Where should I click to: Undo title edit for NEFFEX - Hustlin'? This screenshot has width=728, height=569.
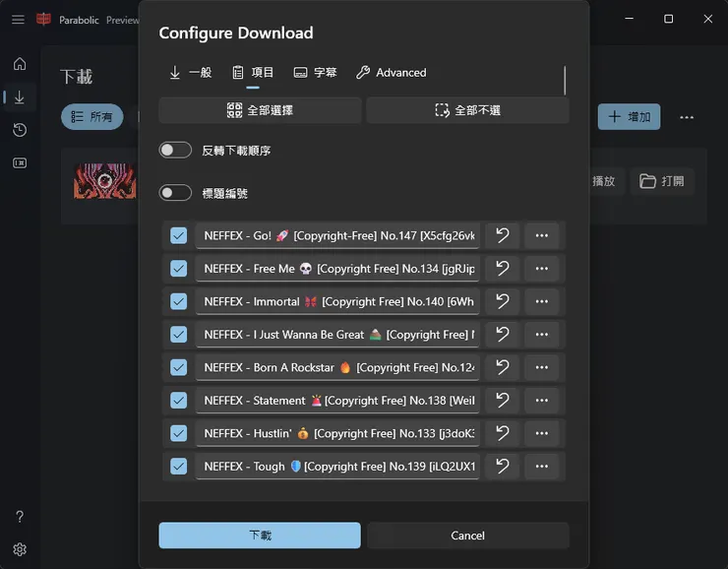coord(503,433)
